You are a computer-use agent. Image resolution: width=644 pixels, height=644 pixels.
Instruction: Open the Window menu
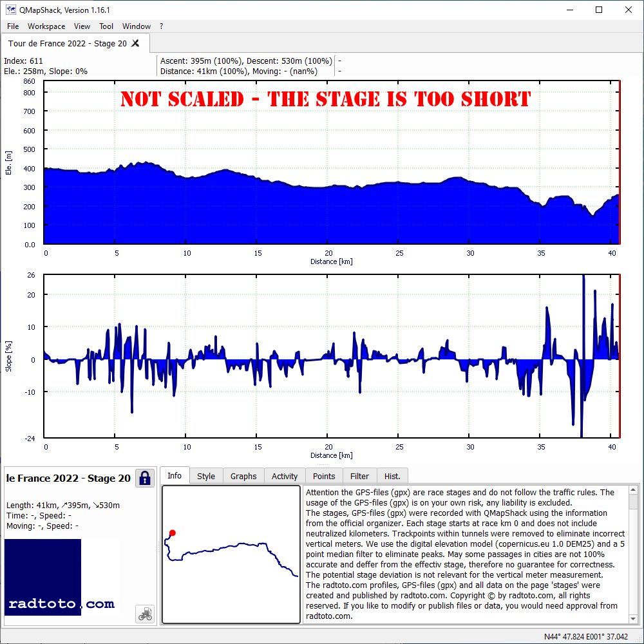tap(137, 26)
